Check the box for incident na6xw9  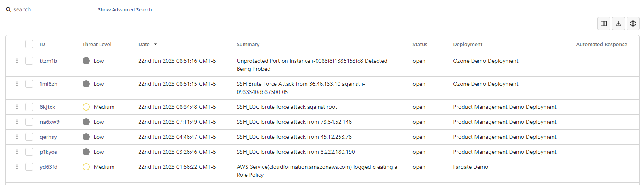(x=29, y=122)
